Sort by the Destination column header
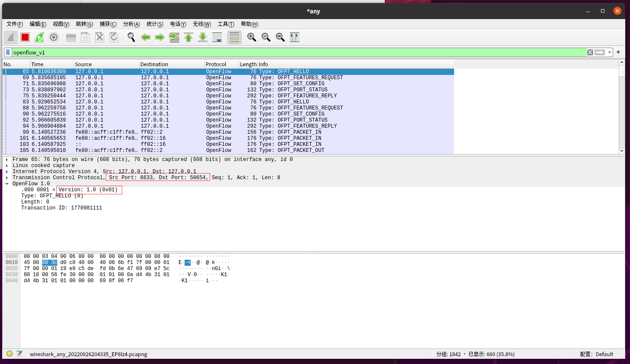This screenshot has width=630, height=364. (x=172, y=64)
